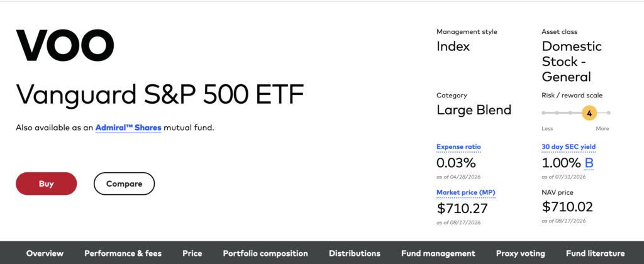This screenshot has width=644, height=264.
Task: Go to Portfolio composition tab
Action: [x=265, y=253]
